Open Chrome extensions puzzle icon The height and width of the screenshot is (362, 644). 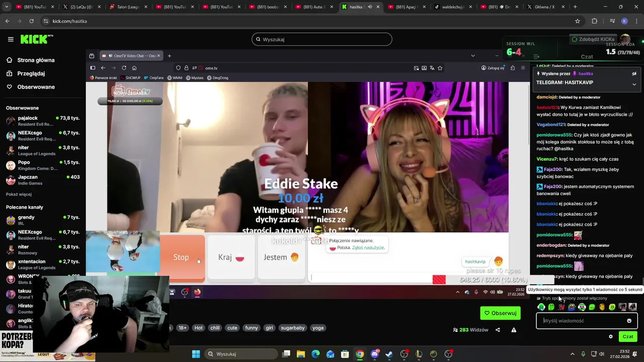(595, 21)
